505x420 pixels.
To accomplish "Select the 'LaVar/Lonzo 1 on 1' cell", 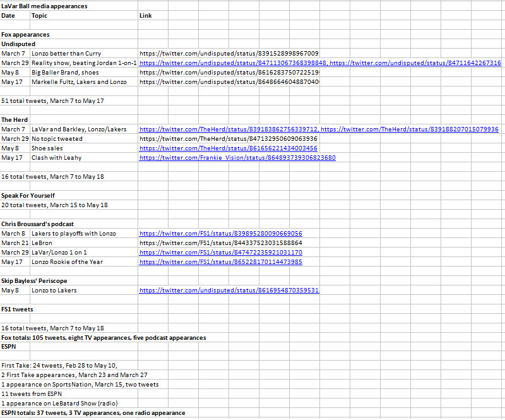I will 59,253.
